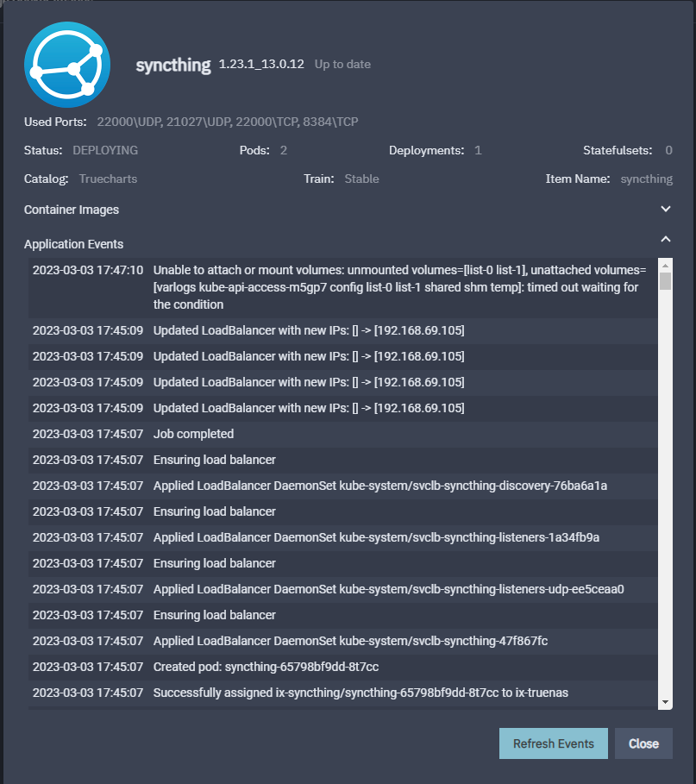The image size is (696, 784).
Task: Collapse the Application Events section
Action: point(666,240)
